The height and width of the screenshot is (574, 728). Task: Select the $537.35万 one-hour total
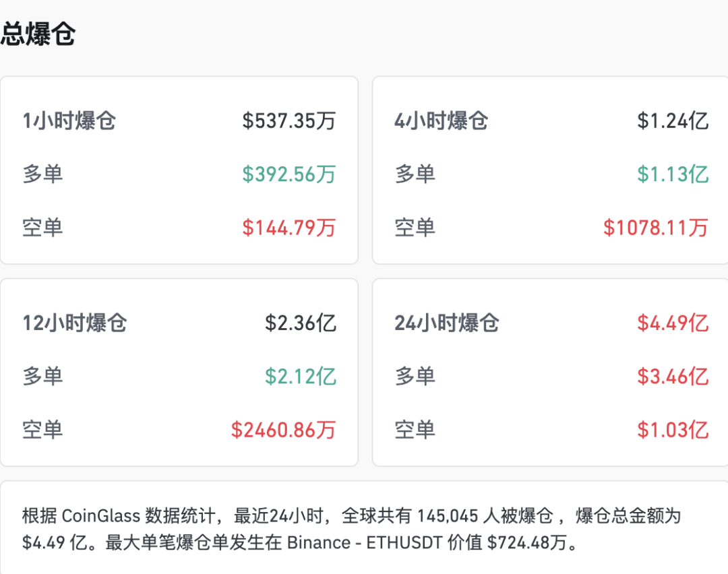[289, 121]
